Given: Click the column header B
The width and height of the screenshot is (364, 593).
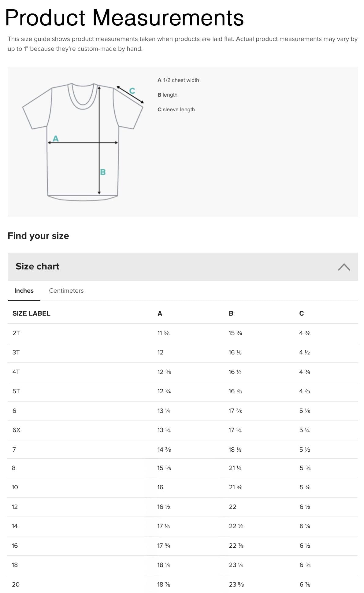Looking at the screenshot, I should [230, 313].
